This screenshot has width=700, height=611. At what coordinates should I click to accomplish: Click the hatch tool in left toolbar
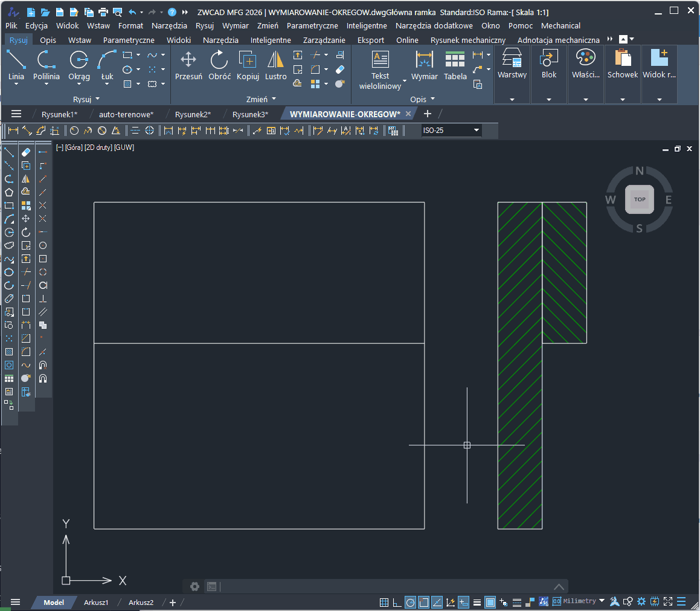coord(9,352)
